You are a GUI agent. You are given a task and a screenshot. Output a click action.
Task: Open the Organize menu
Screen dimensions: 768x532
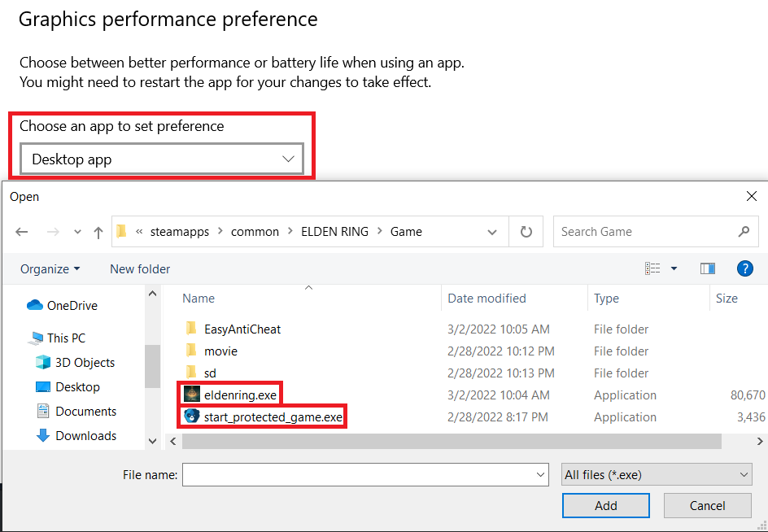point(50,268)
